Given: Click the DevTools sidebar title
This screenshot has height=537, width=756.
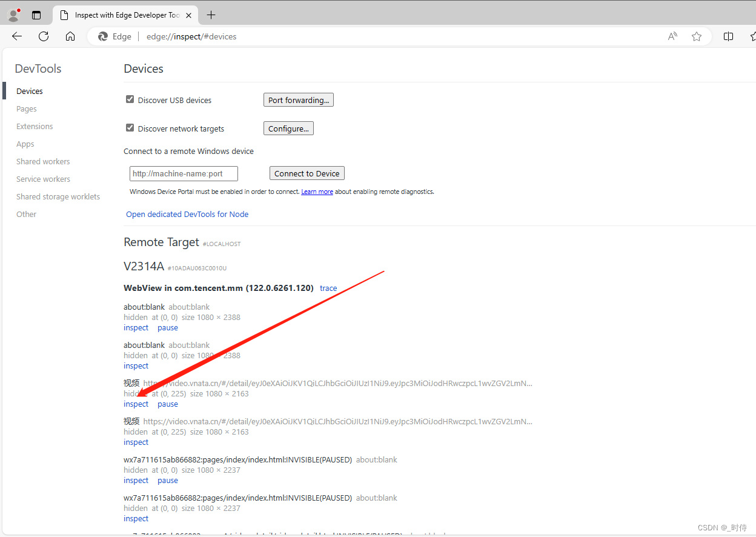Looking at the screenshot, I should [x=38, y=68].
